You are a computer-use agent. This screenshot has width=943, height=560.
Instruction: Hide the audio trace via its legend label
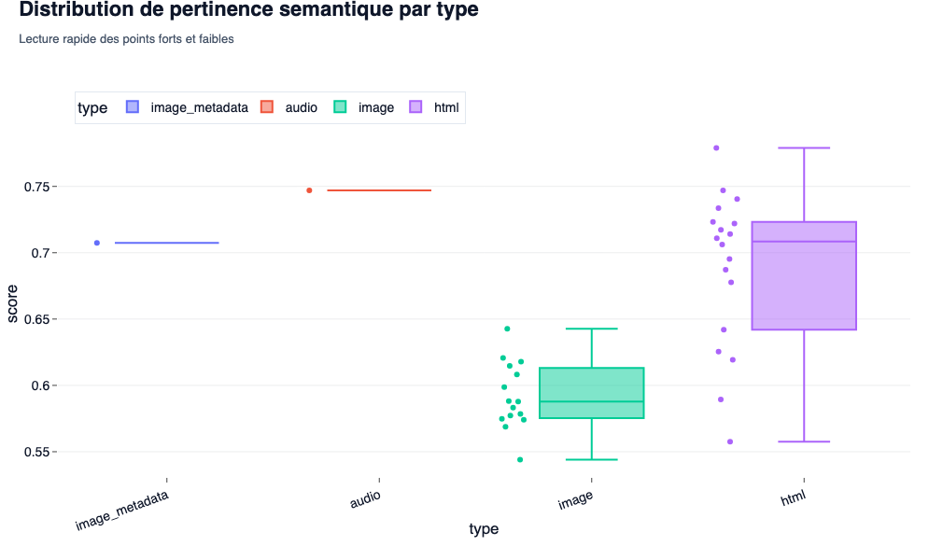click(301, 107)
